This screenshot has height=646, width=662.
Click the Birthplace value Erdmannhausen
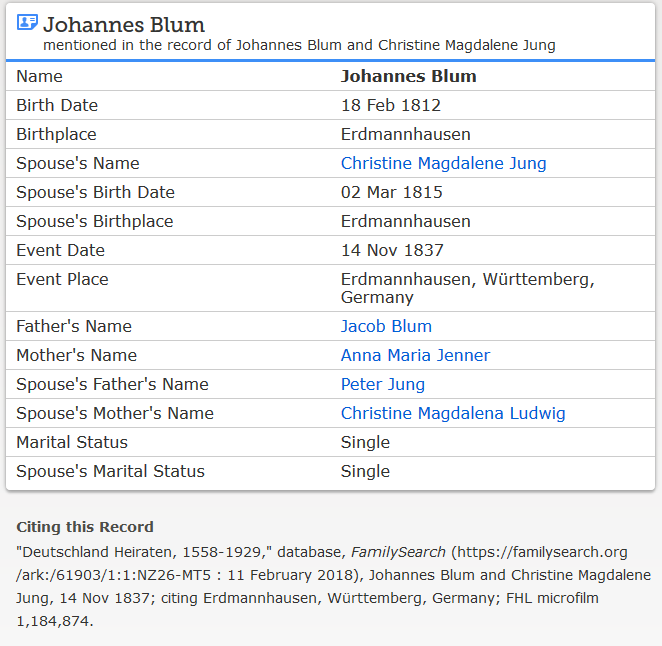point(405,134)
